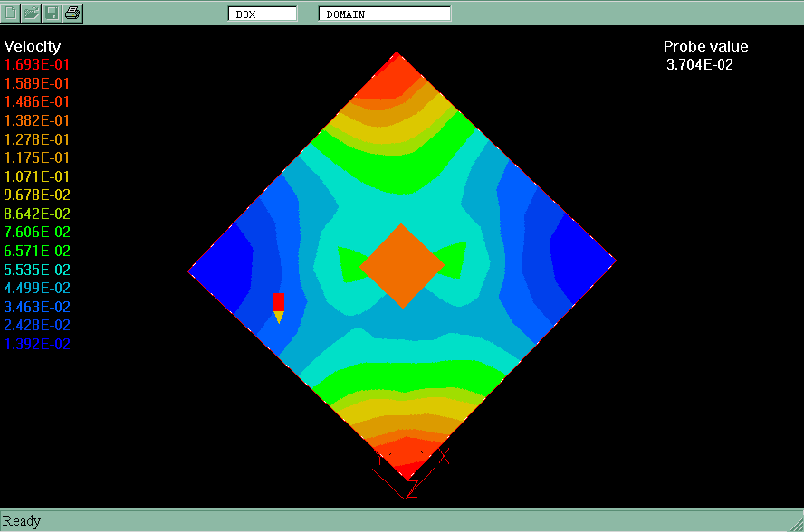Click the Open folder toolbar icon
Image resolution: width=804 pixels, height=532 pixels.
point(32,13)
